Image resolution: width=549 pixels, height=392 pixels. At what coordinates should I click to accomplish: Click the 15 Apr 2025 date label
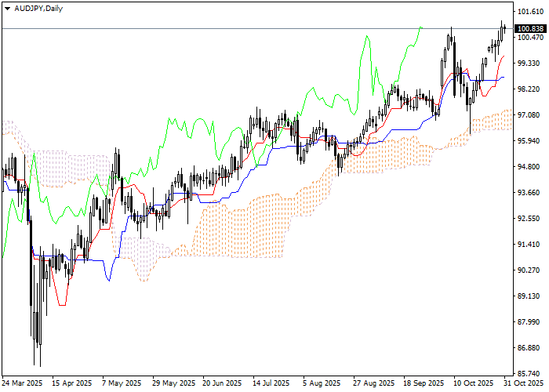pyautogui.click(x=72, y=383)
